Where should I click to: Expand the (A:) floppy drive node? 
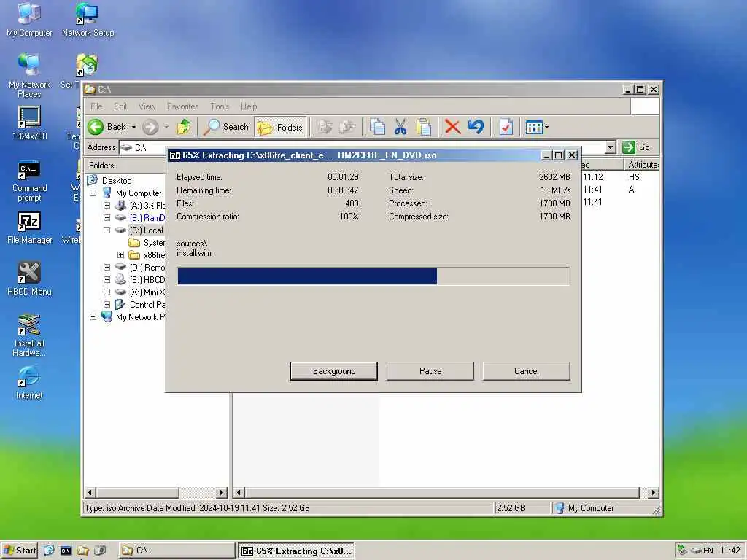pos(107,205)
